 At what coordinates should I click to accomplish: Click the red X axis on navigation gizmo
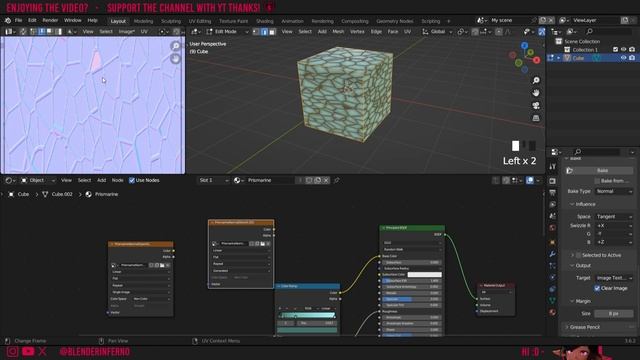coord(537,60)
